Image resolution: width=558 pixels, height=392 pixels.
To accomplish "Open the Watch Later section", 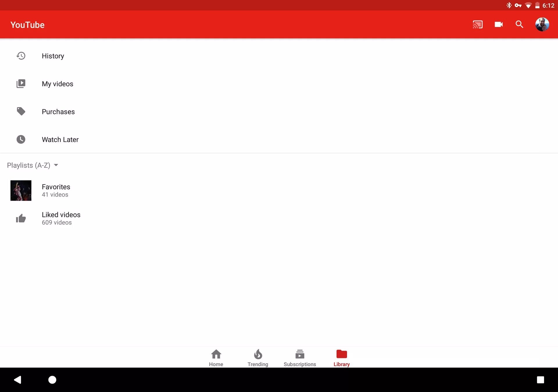I will point(60,139).
